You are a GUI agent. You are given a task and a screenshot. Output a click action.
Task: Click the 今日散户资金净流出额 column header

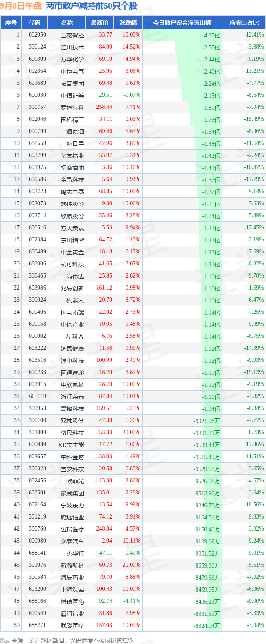tap(182, 23)
